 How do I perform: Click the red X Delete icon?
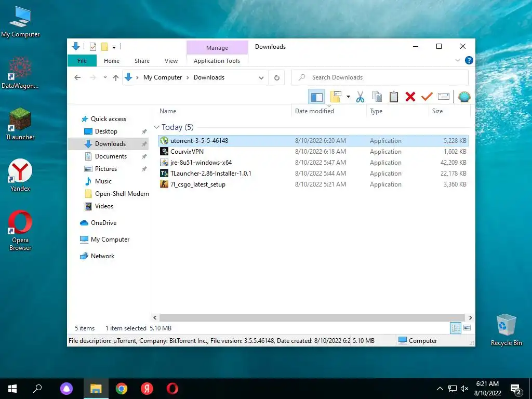coord(410,97)
